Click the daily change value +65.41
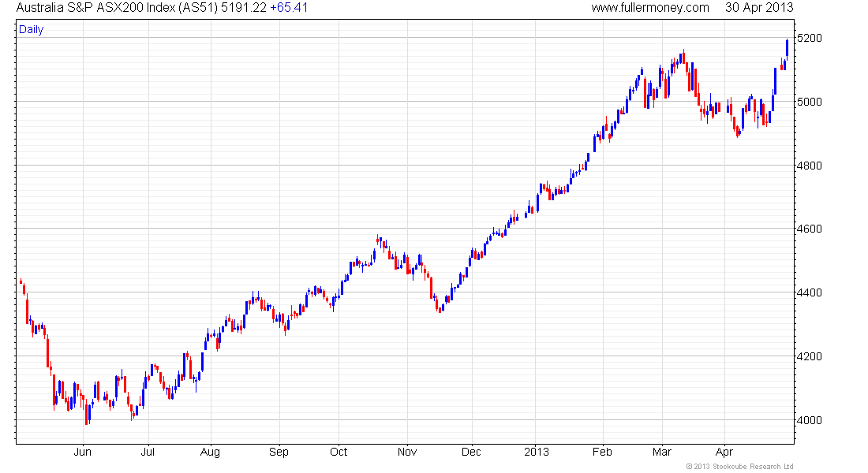Viewport: 868px width, 473px height. [x=289, y=8]
